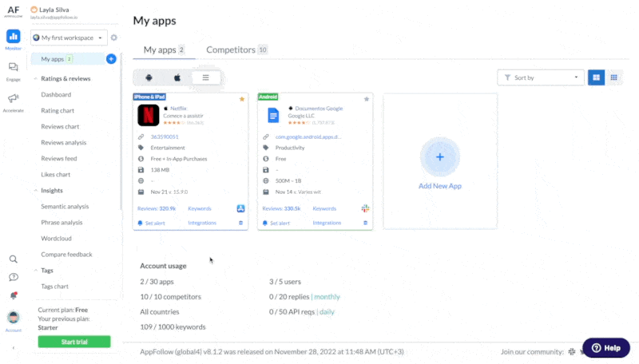The image size is (639, 364).
Task: Open the Netflix app name link
Action: 178,109
